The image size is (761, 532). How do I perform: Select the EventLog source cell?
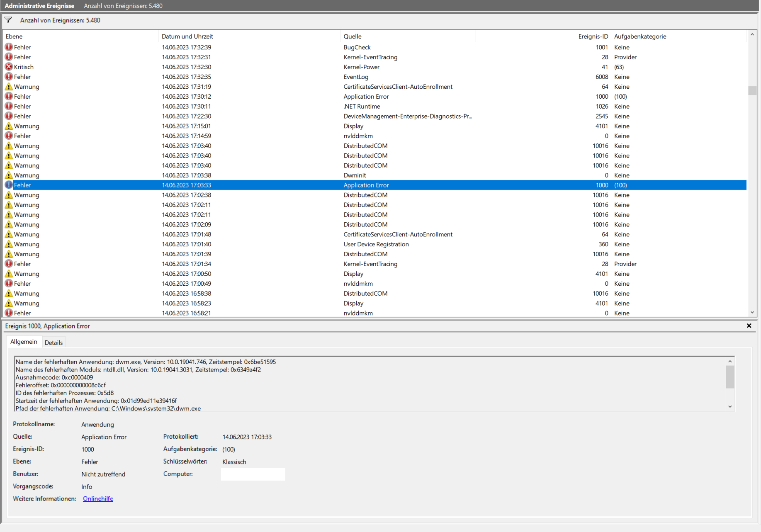356,77
